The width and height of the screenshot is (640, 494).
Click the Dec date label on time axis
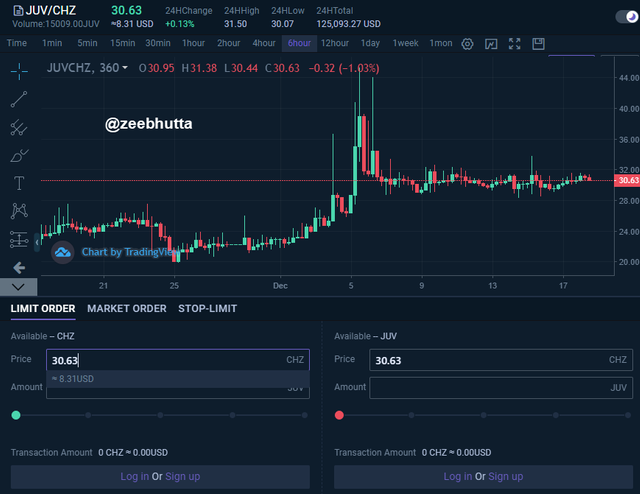point(280,286)
